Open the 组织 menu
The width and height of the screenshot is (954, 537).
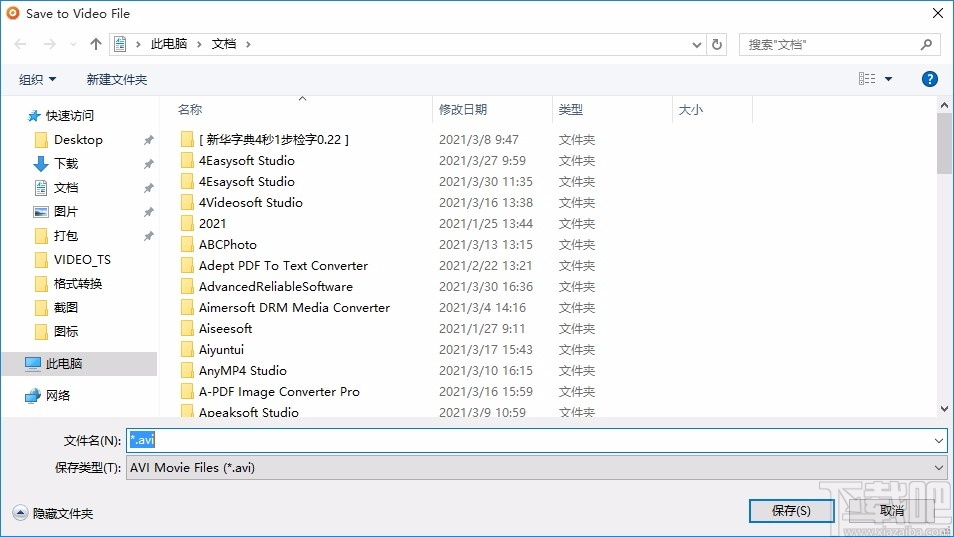(x=37, y=79)
